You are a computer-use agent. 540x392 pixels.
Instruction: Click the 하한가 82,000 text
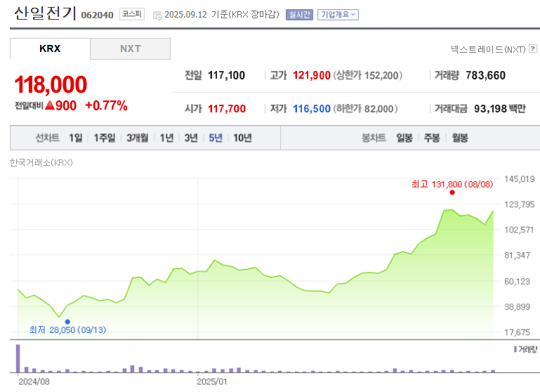(x=365, y=108)
